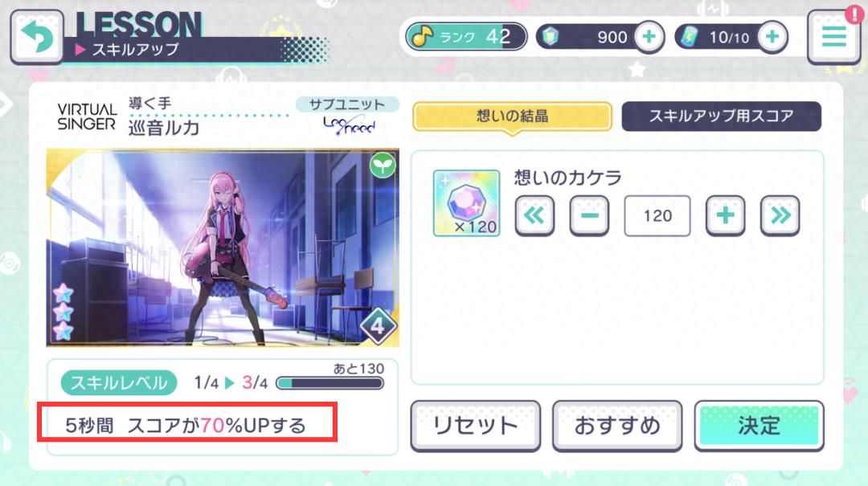Tap the crystal gem currency icon
This screenshot has height=486, width=868.
[550, 37]
